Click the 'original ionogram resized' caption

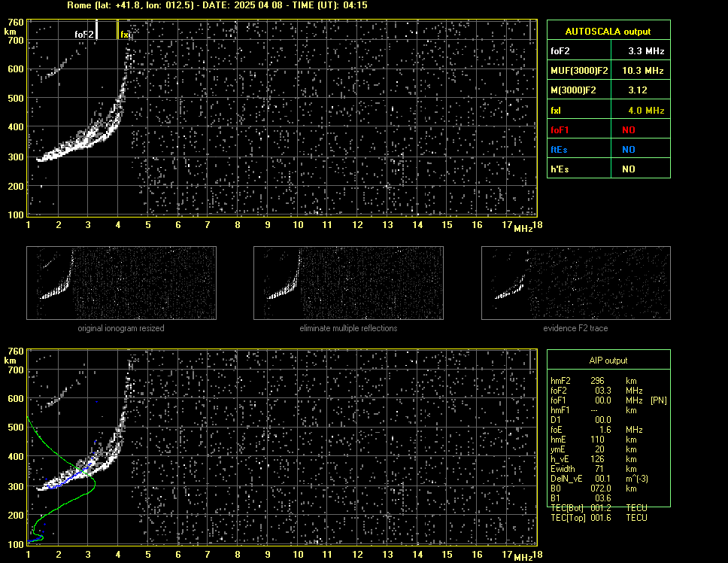(121, 328)
